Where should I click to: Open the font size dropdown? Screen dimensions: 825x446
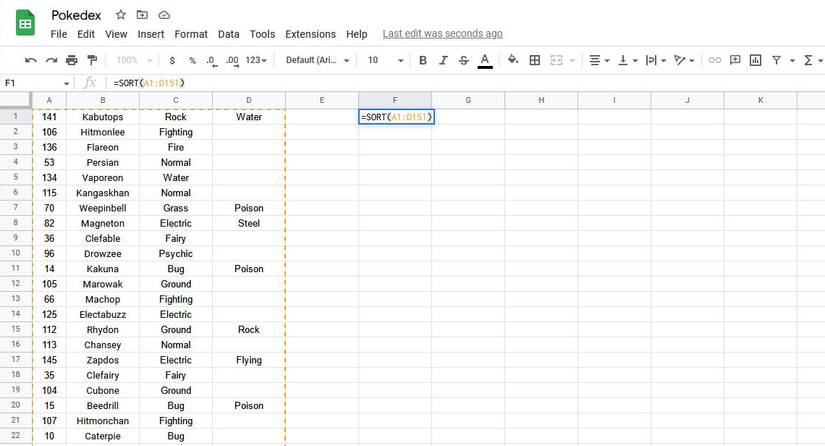coord(385,60)
